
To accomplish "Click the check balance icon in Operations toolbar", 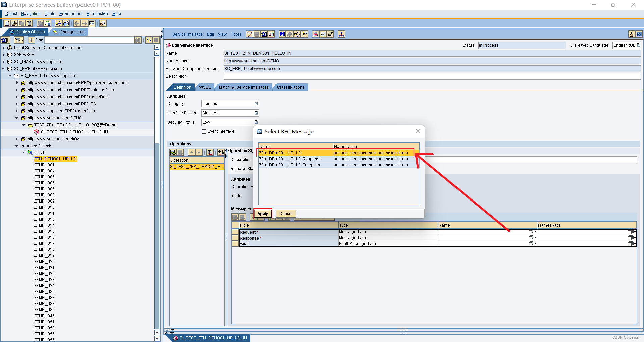I will pos(221,152).
